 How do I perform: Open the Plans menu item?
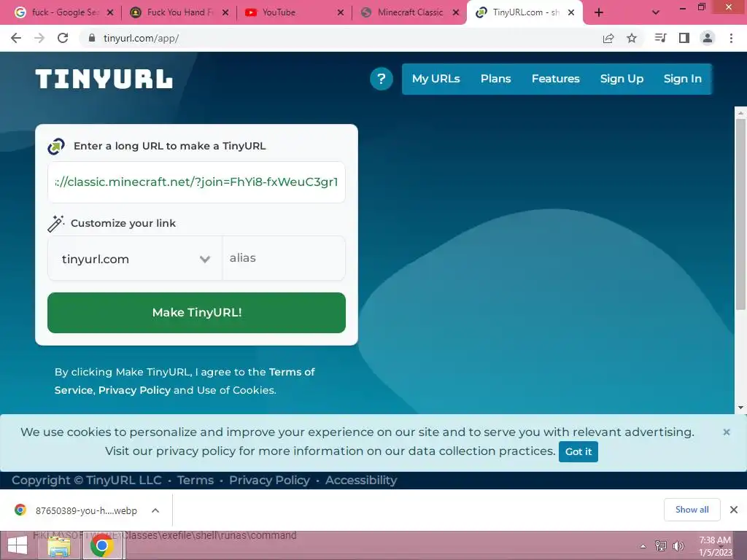click(x=495, y=79)
